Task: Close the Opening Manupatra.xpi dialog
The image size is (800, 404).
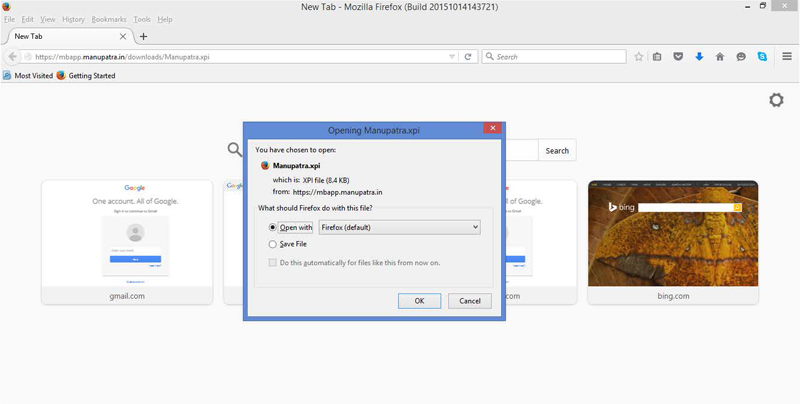Action: click(492, 129)
